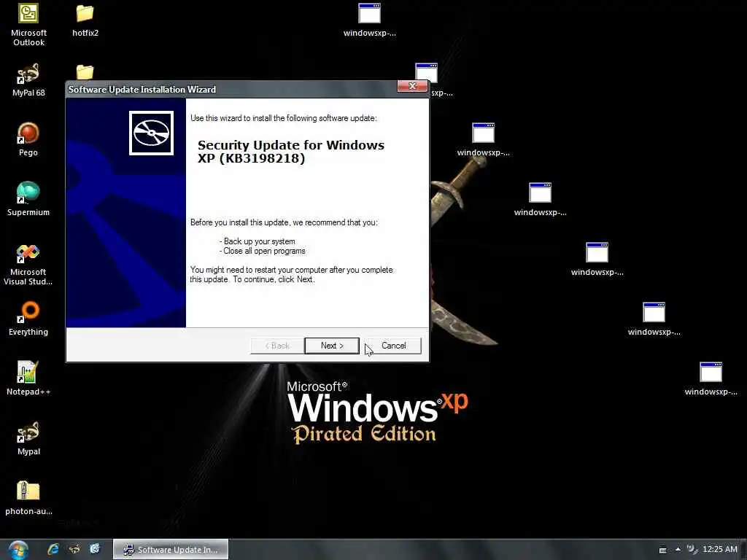
Task: Select the Pego desktop shortcut
Action: 28,139
